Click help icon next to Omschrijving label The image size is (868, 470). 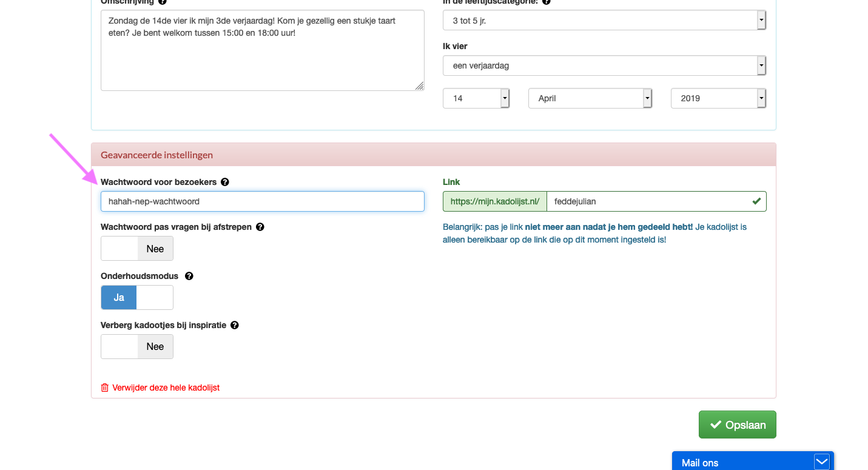click(162, 2)
